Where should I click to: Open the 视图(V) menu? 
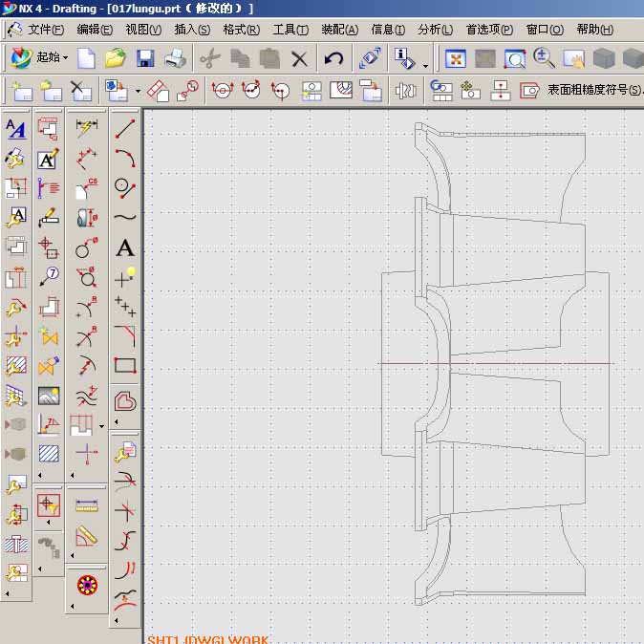point(143,30)
